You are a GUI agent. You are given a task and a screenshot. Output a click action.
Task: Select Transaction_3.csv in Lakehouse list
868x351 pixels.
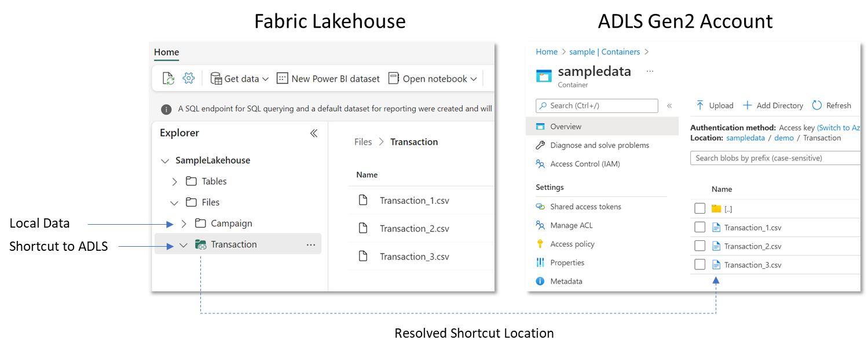(415, 257)
